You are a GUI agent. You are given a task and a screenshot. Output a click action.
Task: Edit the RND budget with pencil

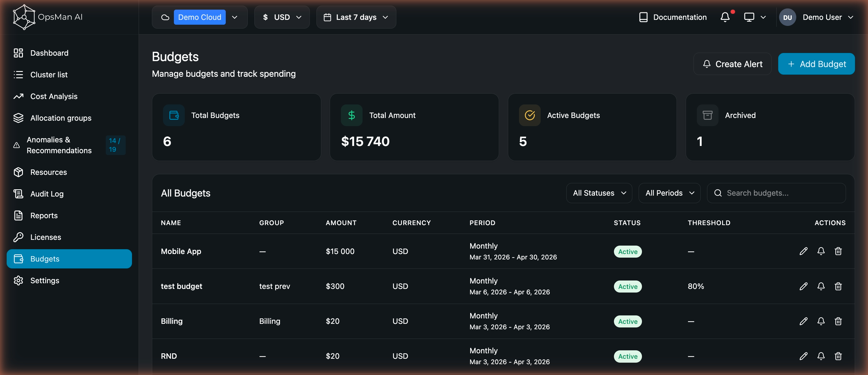pos(803,356)
